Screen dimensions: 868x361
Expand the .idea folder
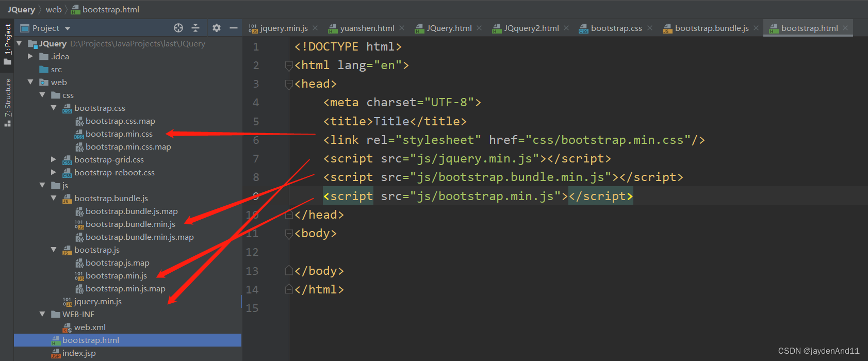(30, 56)
